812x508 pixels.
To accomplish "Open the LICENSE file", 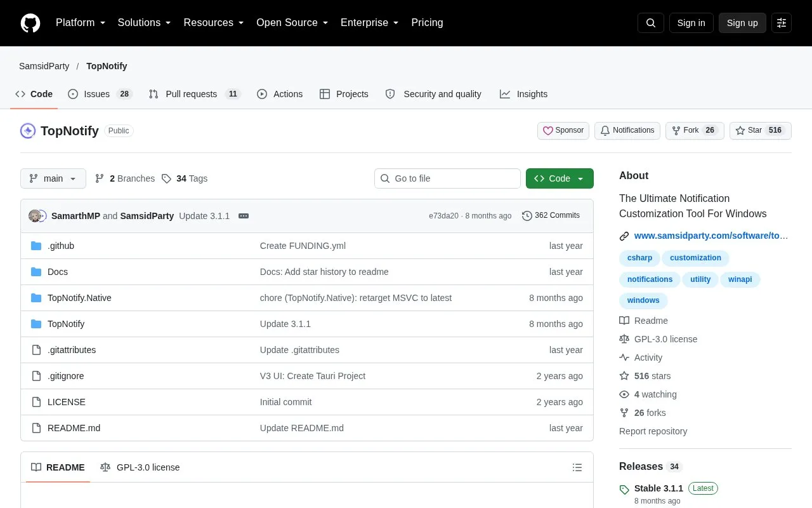I will tap(67, 402).
